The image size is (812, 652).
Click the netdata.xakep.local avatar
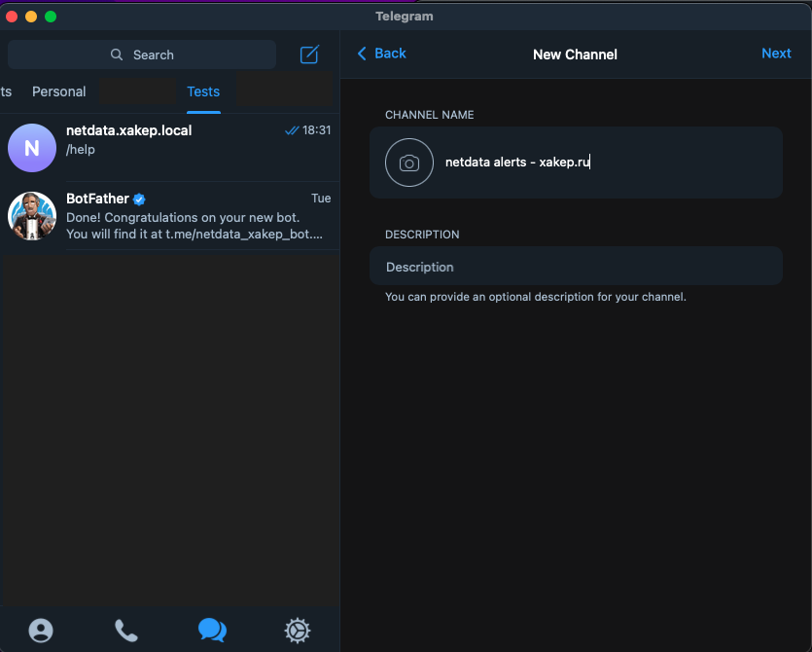(x=32, y=148)
